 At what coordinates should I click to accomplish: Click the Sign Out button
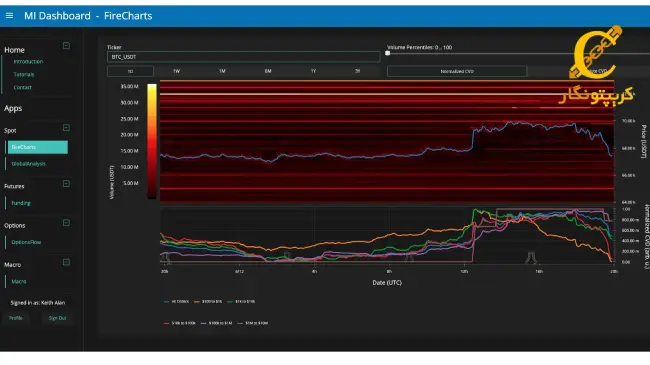pyautogui.click(x=57, y=318)
